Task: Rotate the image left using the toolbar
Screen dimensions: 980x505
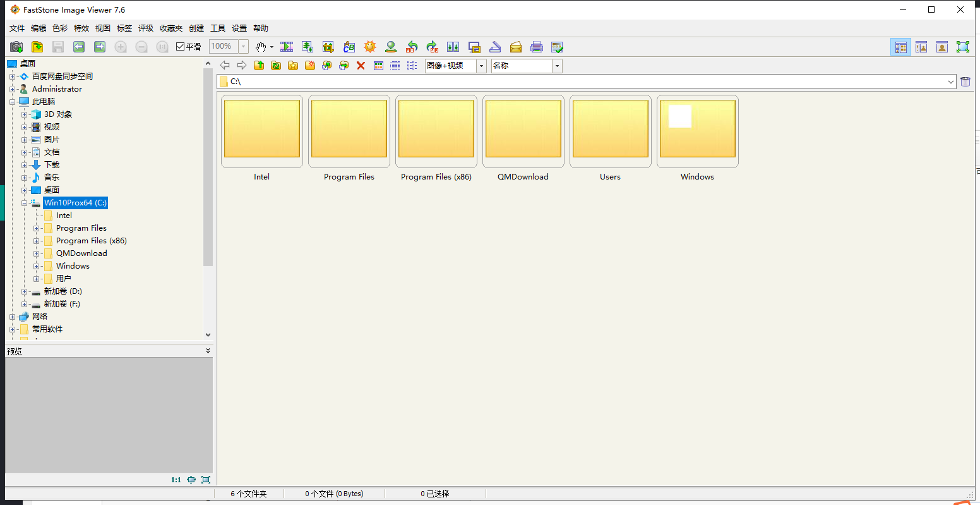Action: click(x=412, y=47)
